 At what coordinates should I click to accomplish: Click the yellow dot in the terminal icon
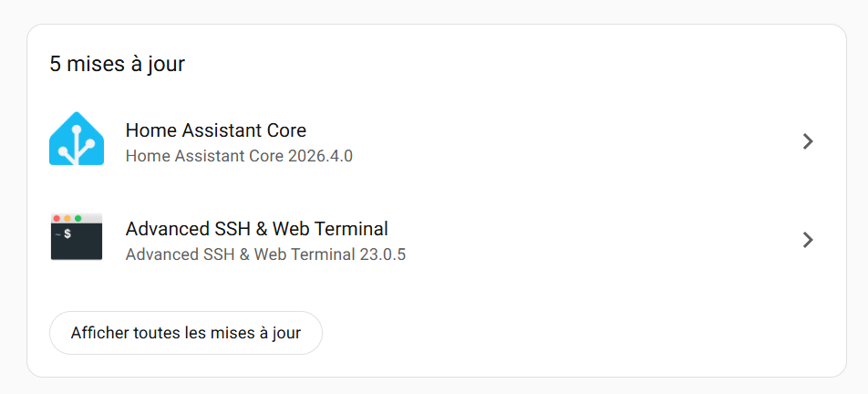[67, 219]
